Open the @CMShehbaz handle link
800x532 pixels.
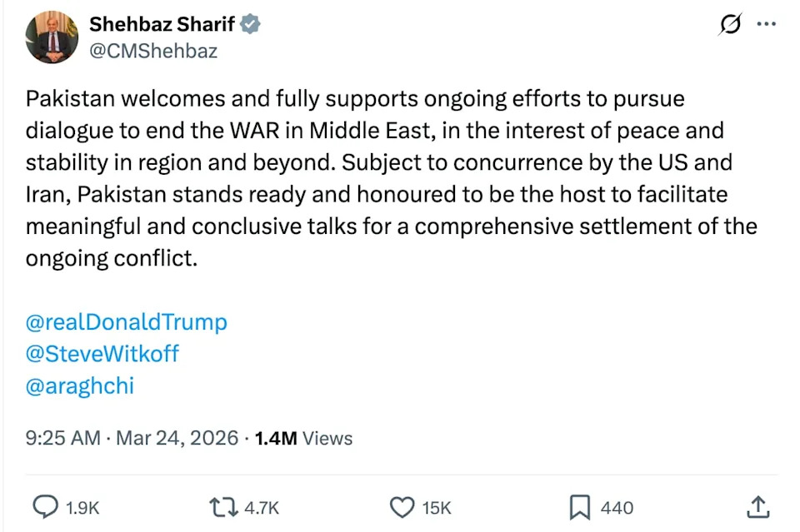click(x=153, y=51)
